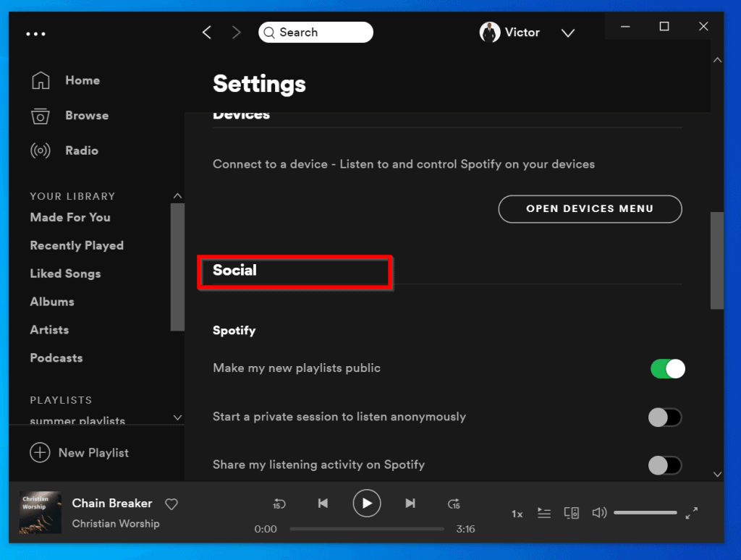Click the settings page scrollbar thumb
Screen dimensions: 741x560
(x=717, y=260)
